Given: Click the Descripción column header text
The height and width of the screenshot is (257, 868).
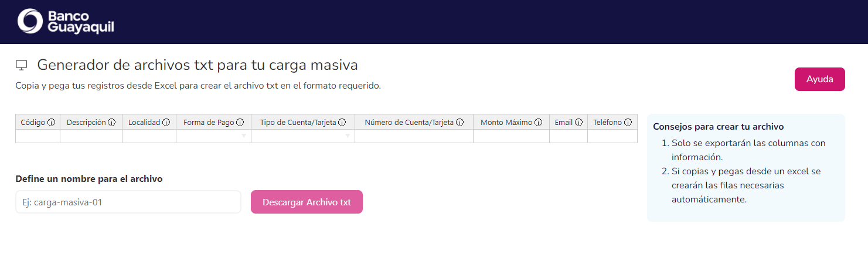Looking at the screenshot, I should (x=86, y=123).
